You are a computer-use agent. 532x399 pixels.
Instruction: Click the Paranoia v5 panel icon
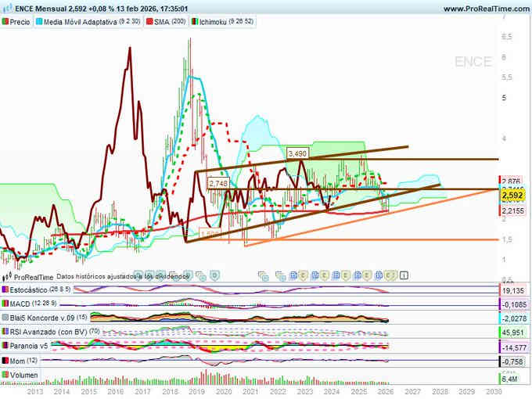(5, 347)
